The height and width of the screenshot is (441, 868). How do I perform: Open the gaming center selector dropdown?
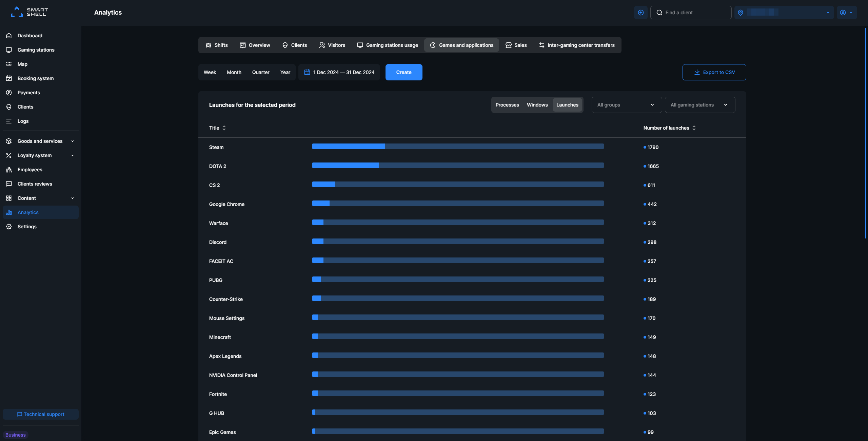click(x=784, y=13)
